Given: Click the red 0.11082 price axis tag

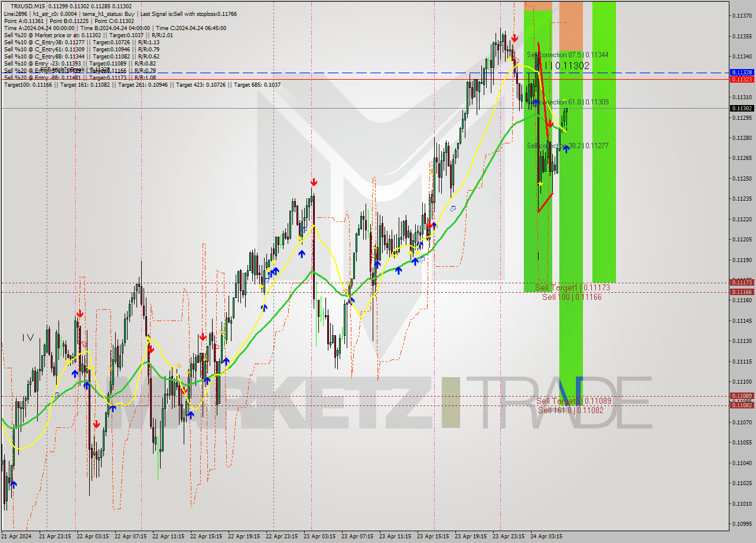Looking at the screenshot, I should 741,405.
